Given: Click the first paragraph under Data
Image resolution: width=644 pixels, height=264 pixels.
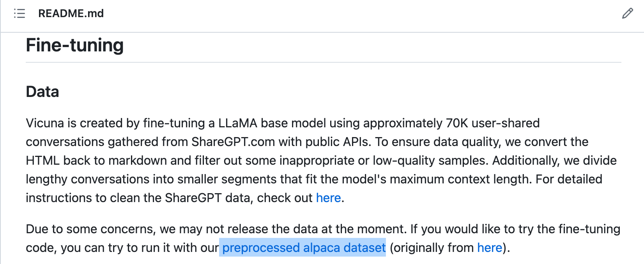Looking at the screenshot, I should point(312,160).
